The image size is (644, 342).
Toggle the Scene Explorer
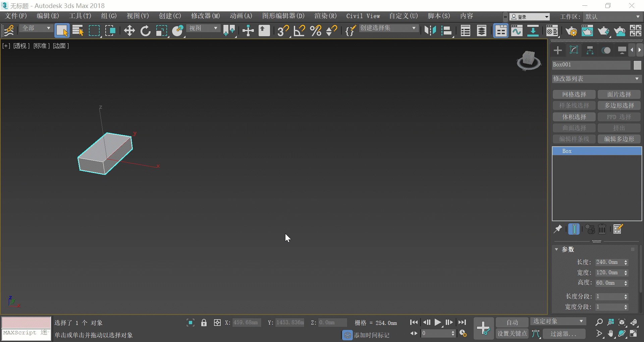click(465, 31)
